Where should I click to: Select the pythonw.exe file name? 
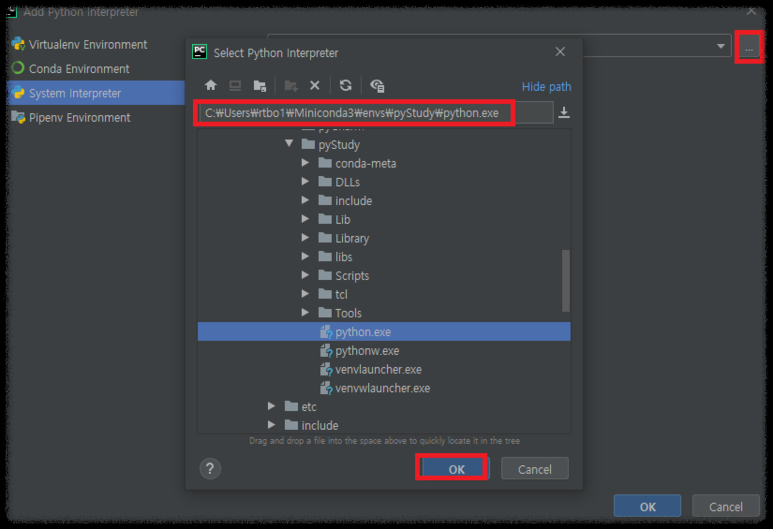[x=367, y=351]
